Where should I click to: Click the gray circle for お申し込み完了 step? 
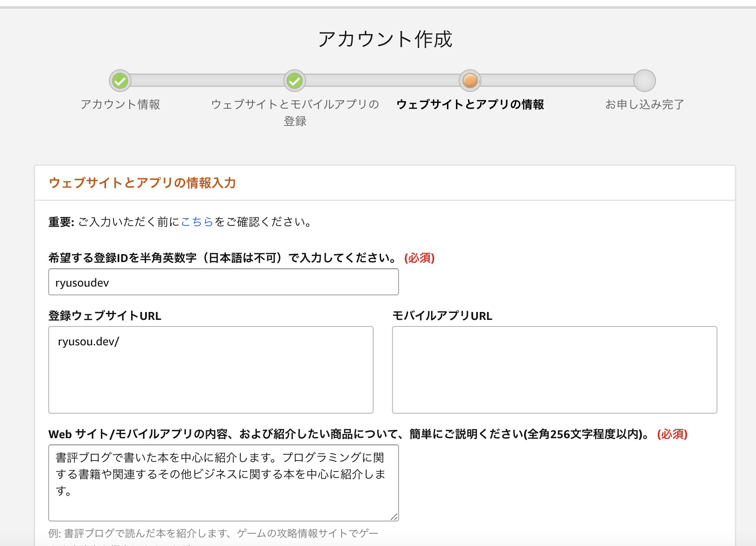pos(644,81)
